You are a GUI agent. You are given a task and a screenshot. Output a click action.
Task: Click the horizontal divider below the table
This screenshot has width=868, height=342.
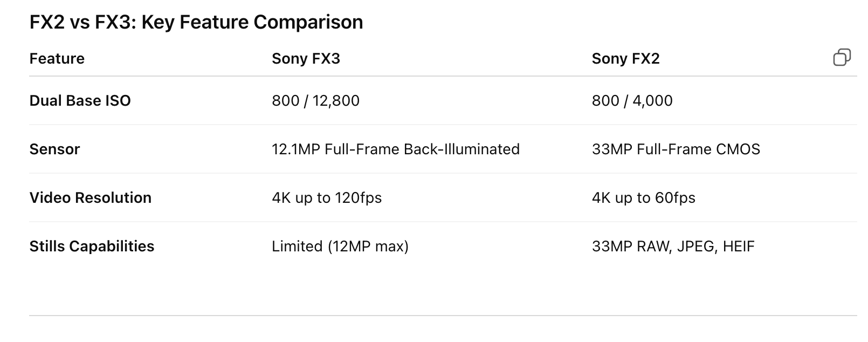(x=443, y=315)
